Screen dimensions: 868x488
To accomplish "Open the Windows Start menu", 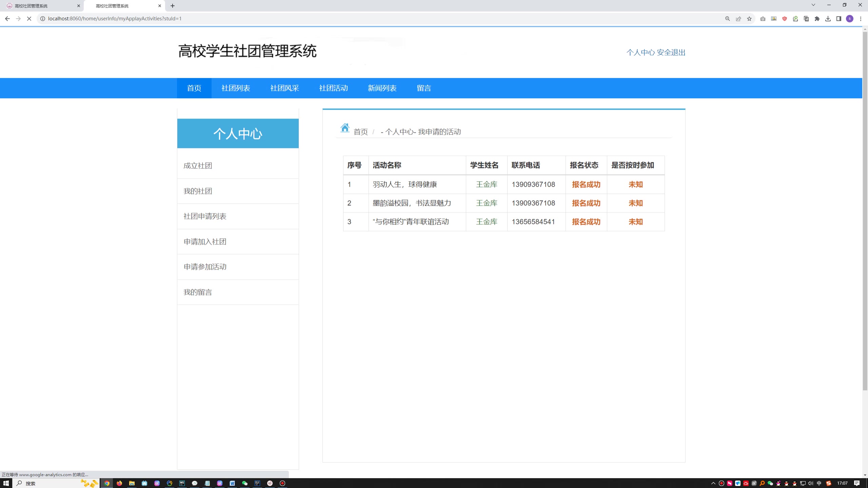I will pos(6,483).
